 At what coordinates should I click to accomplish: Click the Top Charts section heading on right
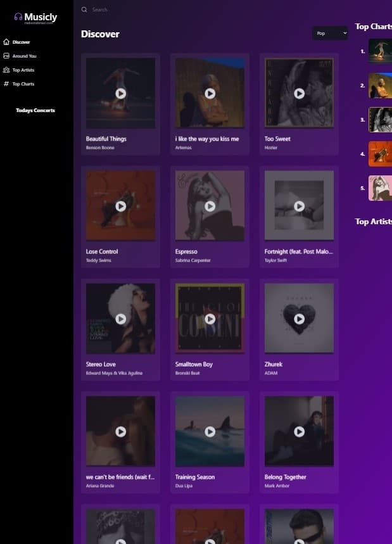[373, 27]
